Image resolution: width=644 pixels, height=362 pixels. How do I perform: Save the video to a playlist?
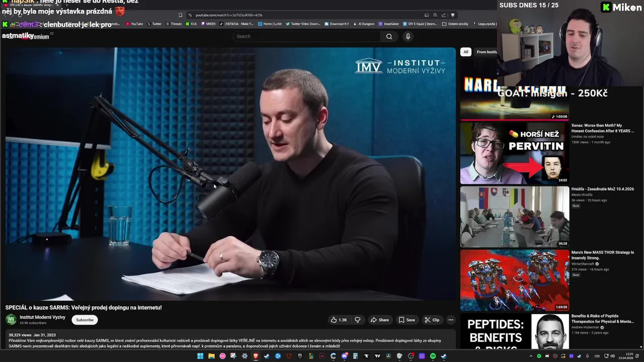pos(407,320)
